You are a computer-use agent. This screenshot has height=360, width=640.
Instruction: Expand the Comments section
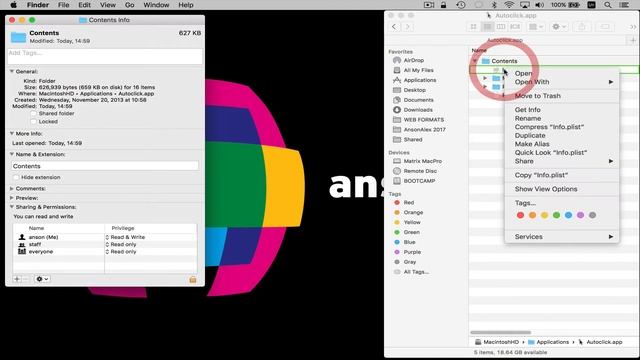[x=12, y=189]
